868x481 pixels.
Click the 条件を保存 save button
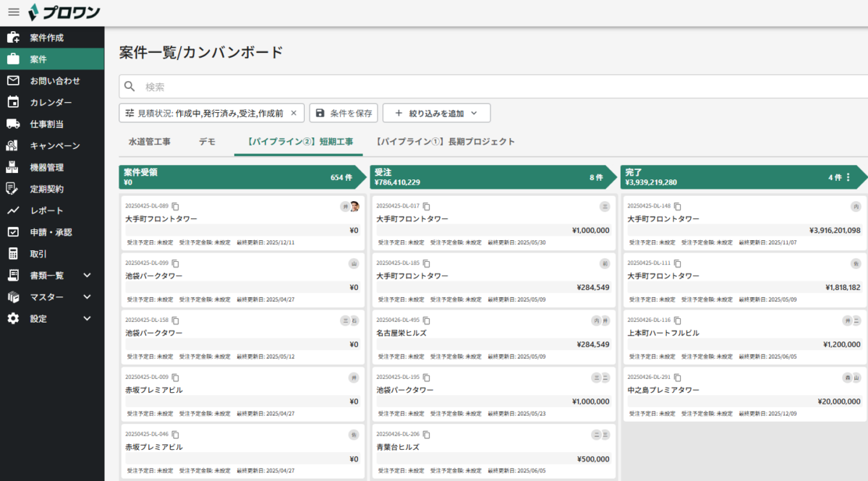click(344, 113)
